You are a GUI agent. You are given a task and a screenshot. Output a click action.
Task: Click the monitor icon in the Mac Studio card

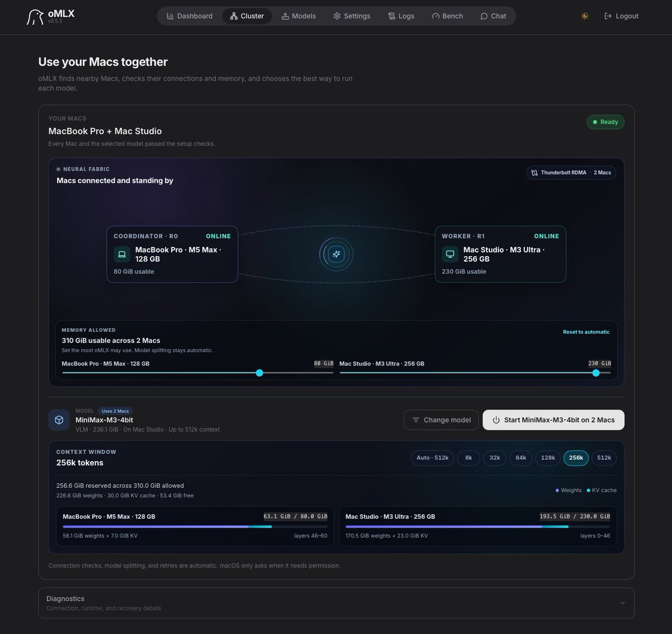click(x=450, y=254)
